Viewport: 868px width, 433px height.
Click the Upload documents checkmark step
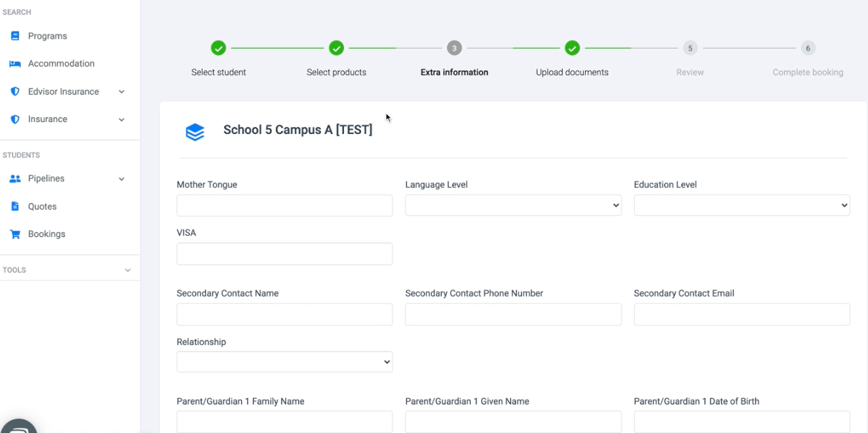click(572, 48)
